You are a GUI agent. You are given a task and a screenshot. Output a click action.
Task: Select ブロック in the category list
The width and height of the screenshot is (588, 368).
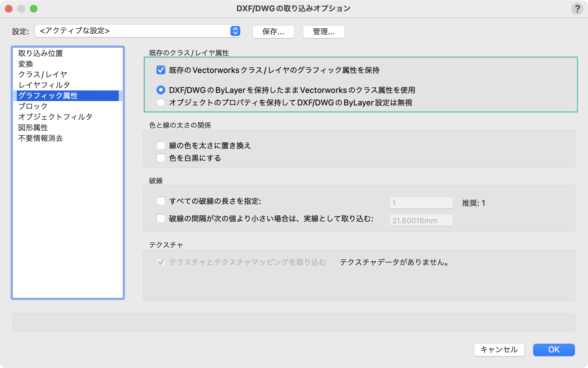[68, 106]
